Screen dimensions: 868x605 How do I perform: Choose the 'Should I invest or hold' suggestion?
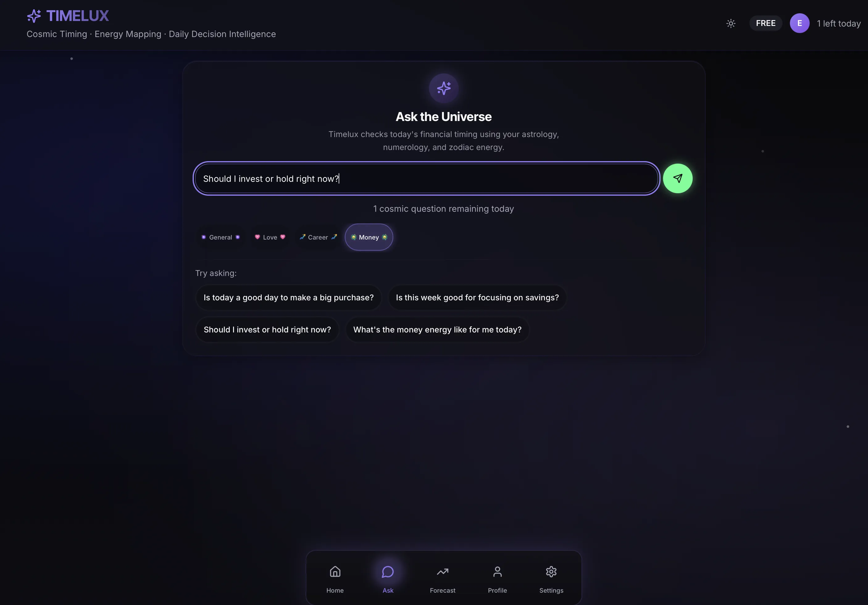267,330
